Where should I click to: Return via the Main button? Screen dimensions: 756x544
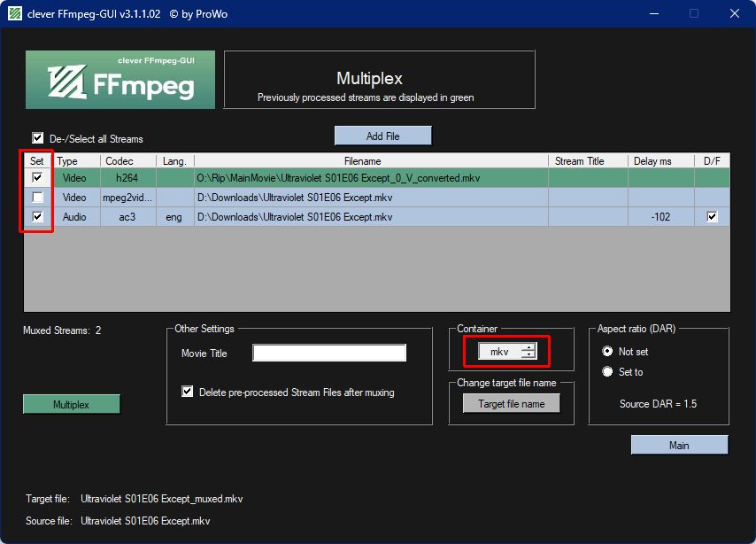pos(679,445)
